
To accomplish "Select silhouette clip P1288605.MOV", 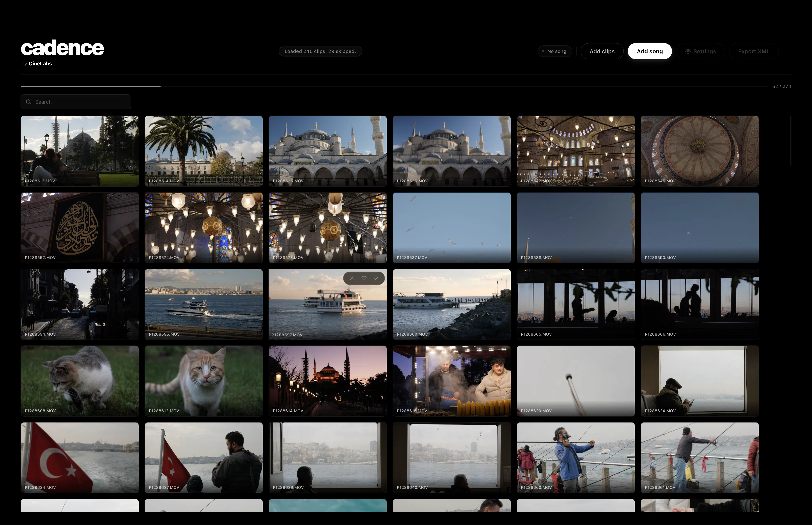I will pyautogui.click(x=576, y=304).
